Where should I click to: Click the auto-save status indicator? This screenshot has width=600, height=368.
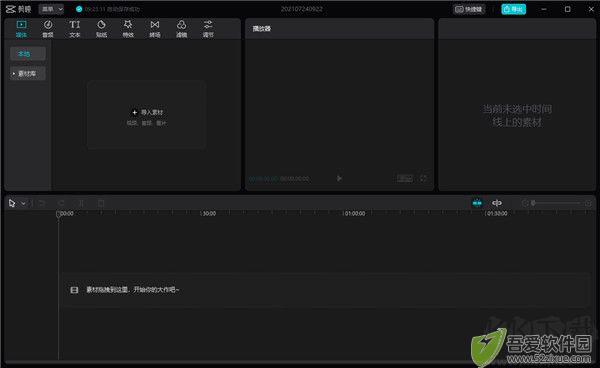point(108,9)
